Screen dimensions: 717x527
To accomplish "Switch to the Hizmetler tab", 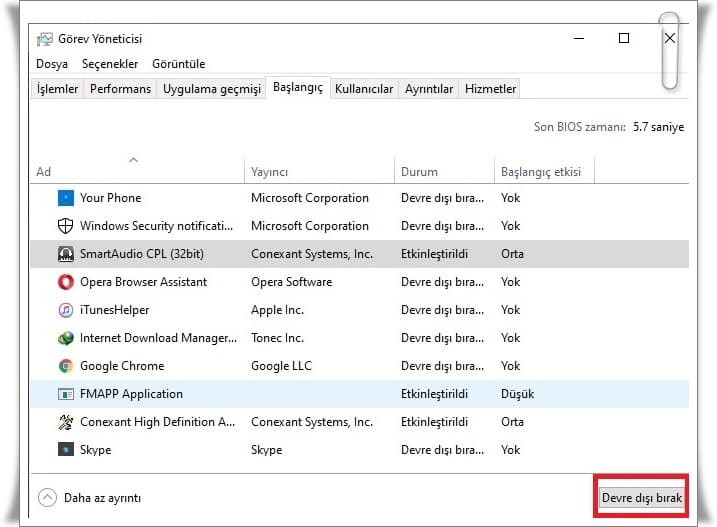I will 490,89.
